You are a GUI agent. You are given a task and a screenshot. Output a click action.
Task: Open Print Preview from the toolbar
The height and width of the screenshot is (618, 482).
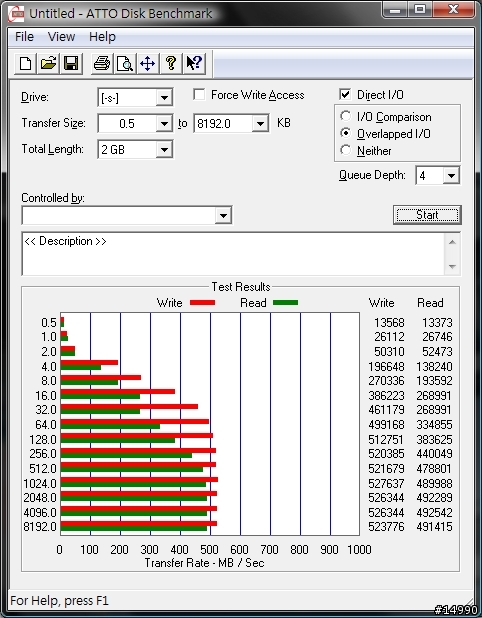click(x=125, y=63)
